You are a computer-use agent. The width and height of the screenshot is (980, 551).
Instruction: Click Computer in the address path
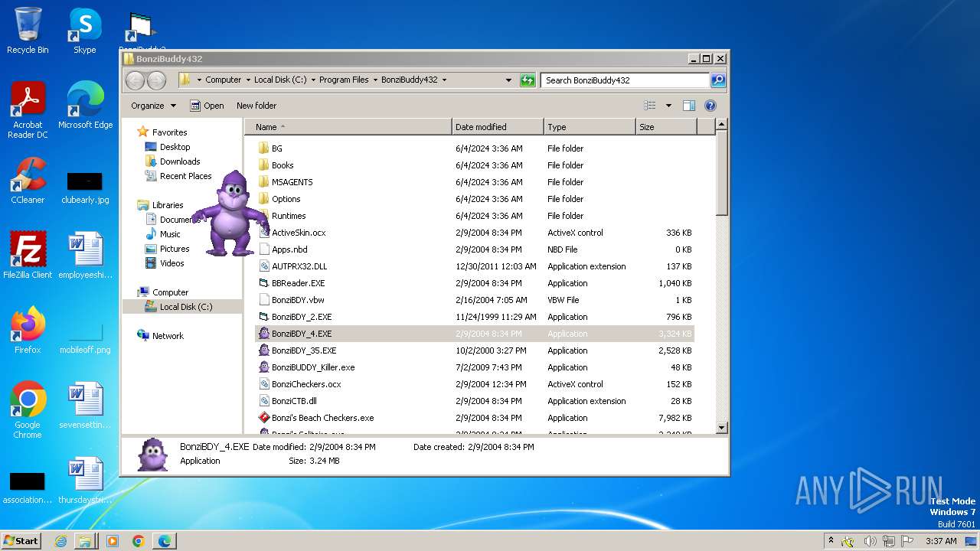[224, 80]
